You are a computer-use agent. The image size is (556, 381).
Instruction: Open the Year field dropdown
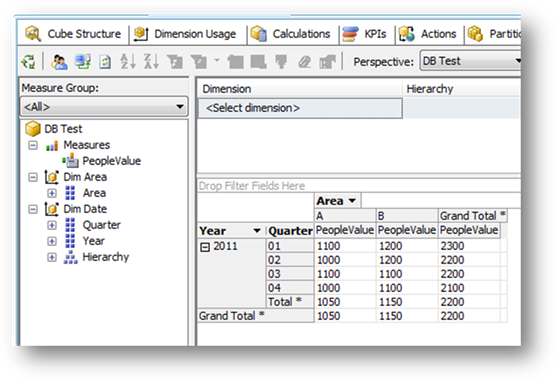coord(257,231)
